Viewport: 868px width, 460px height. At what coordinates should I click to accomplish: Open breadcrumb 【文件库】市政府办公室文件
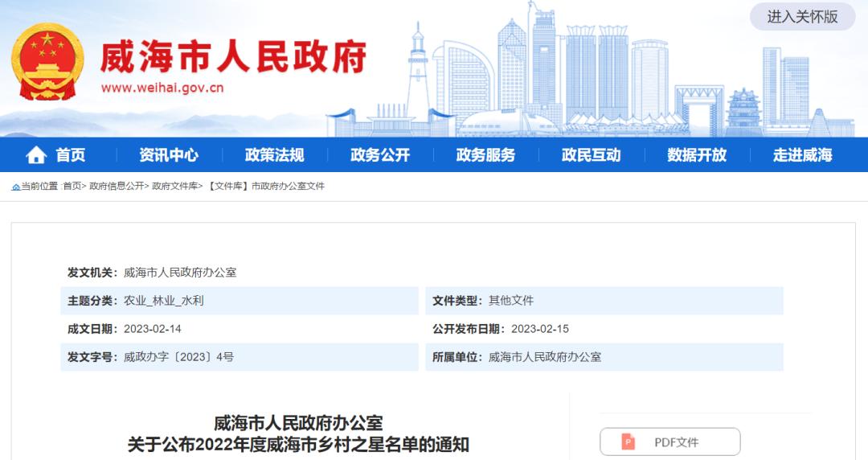point(265,187)
